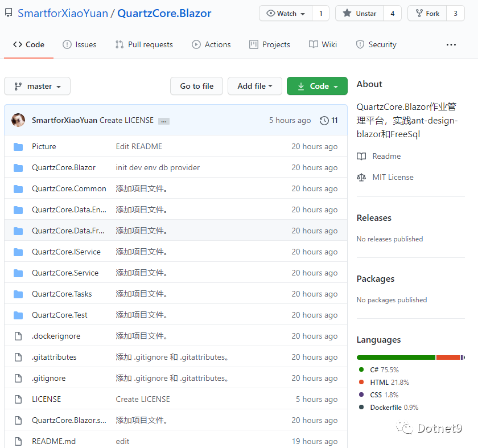
Task: Open SmartforXiaoYuan's avatar in commit bar
Action: coord(18,120)
